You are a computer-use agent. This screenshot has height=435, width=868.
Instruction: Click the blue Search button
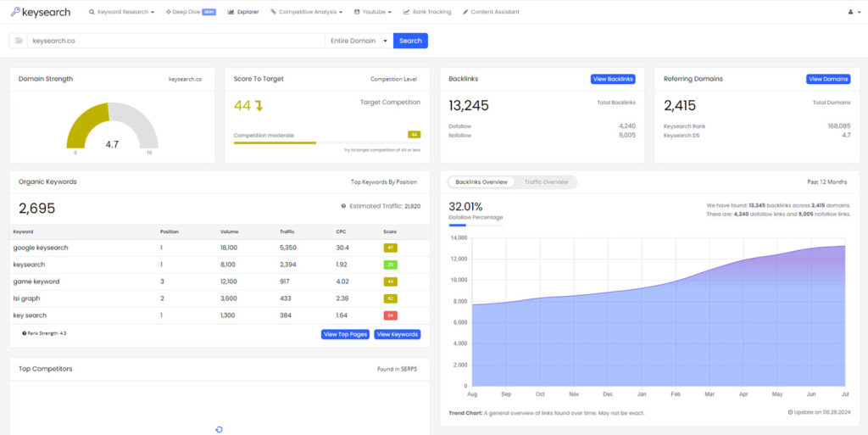pyautogui.click(x=410, y=41)
